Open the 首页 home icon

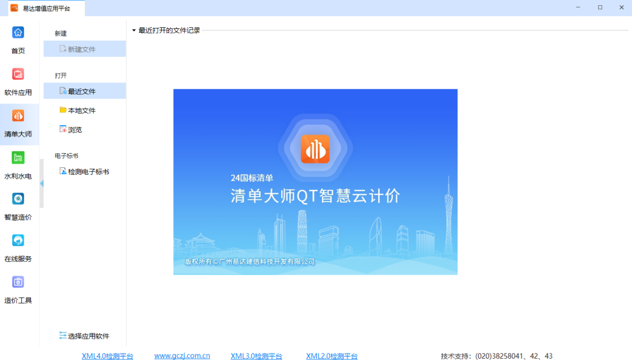[x=18, y=33]
